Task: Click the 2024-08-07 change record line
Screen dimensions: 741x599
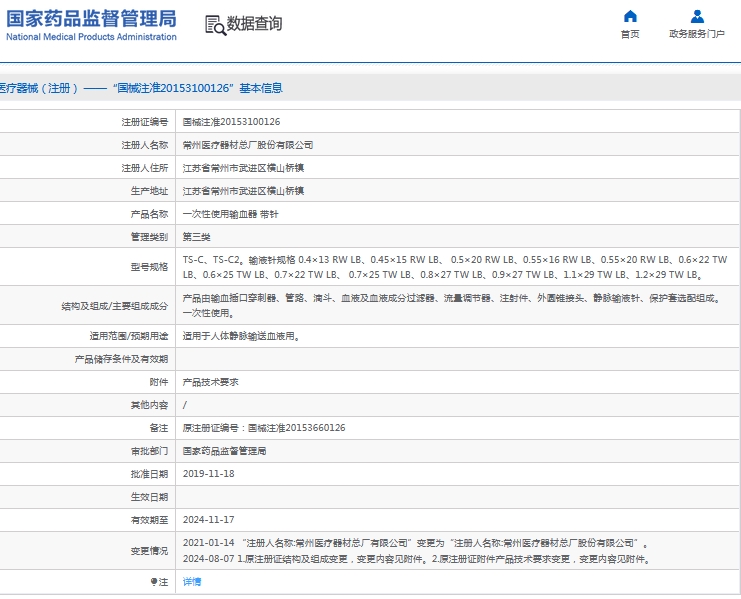Action: [x=416, y=559]
